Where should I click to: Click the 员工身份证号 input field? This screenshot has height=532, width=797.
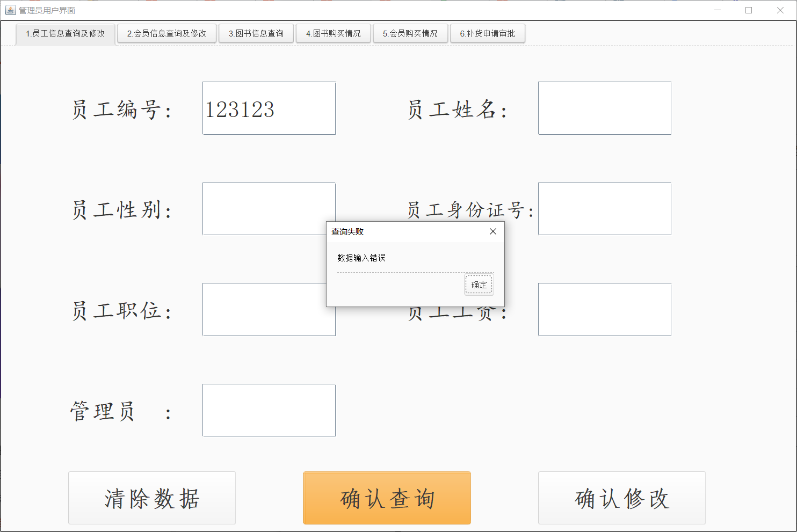click(x=605, y=209)
